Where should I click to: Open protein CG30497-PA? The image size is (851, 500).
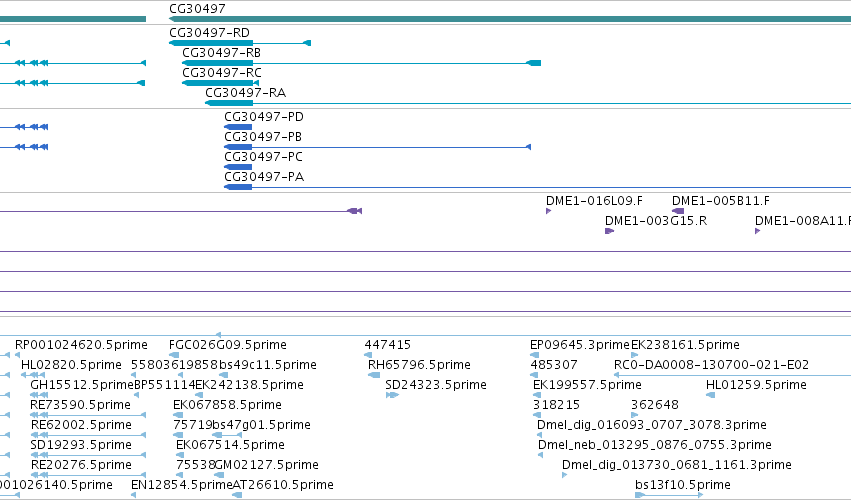[x=264, y=177]
